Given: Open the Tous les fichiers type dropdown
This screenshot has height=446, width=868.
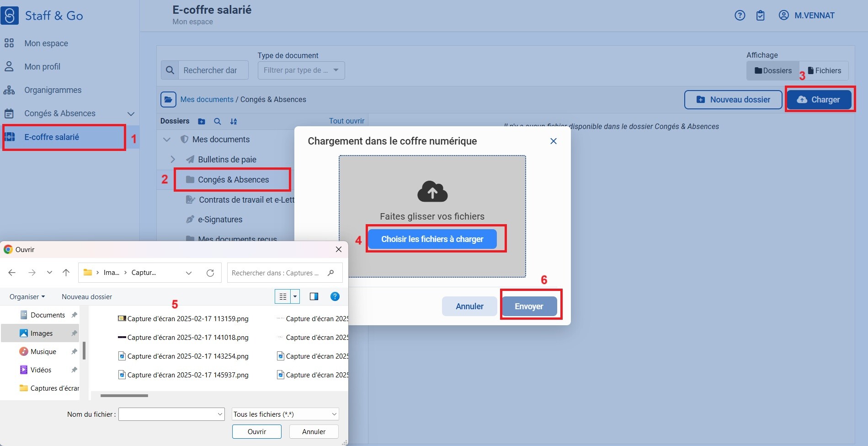Looking at the screenshot, I should 285,414.
